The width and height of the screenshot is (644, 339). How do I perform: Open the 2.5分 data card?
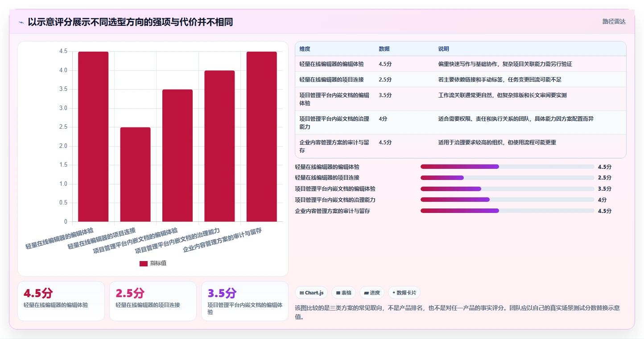tap(153, 301)
